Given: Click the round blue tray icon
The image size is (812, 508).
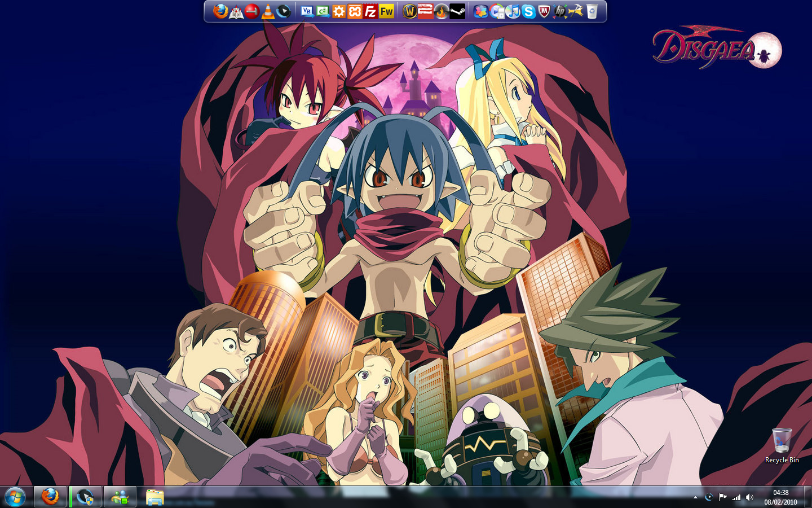Looking at the screenshot, I should (709, 497).
